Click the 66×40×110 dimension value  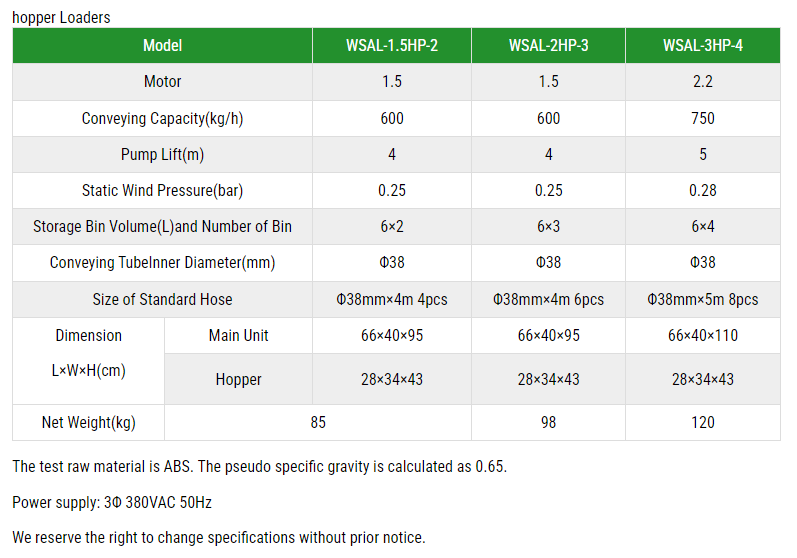click(x=703, y=336)
